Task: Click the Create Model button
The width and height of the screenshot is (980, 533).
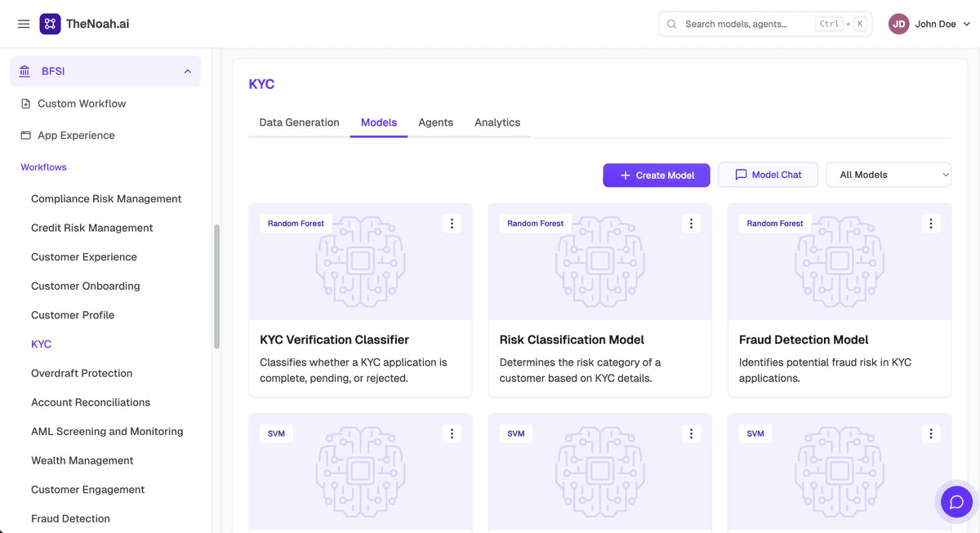Action: (657, 175)
